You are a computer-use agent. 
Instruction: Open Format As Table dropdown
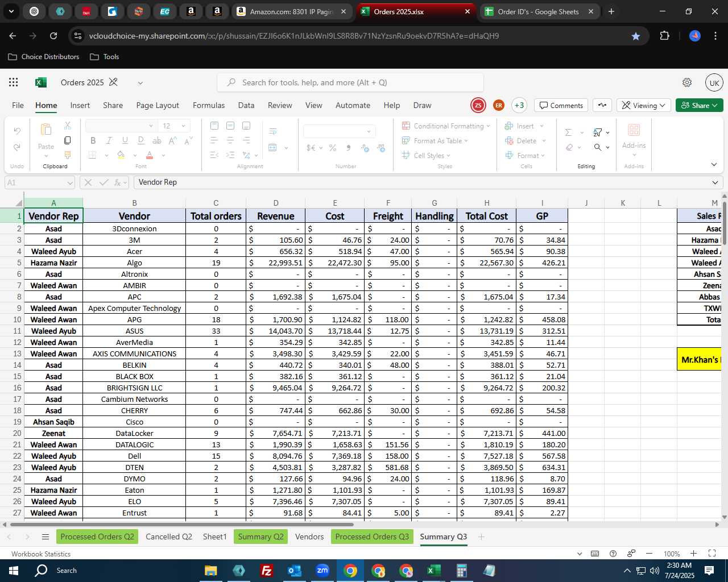click(435, 140)
